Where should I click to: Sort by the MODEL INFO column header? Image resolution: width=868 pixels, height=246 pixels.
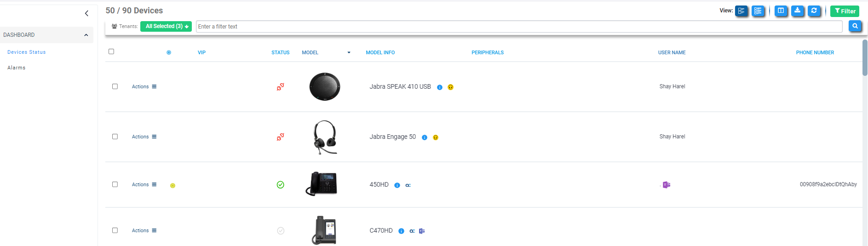coord(380,52)
